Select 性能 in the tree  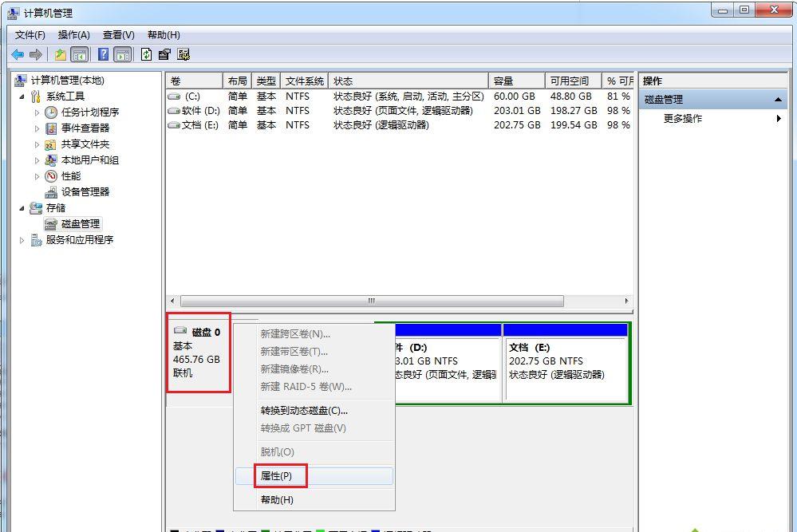[x=71, y=175]
